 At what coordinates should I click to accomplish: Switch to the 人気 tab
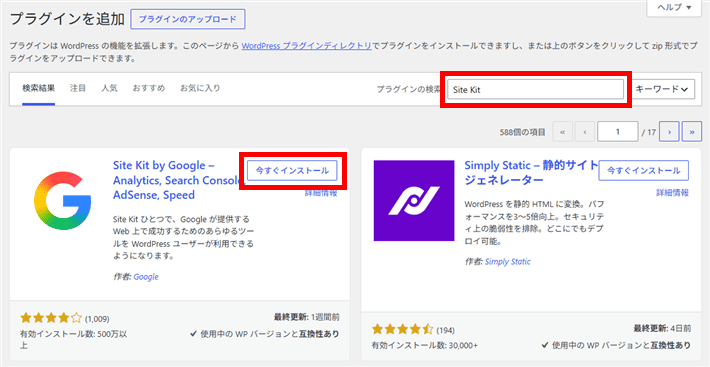(x=109, y=88)
